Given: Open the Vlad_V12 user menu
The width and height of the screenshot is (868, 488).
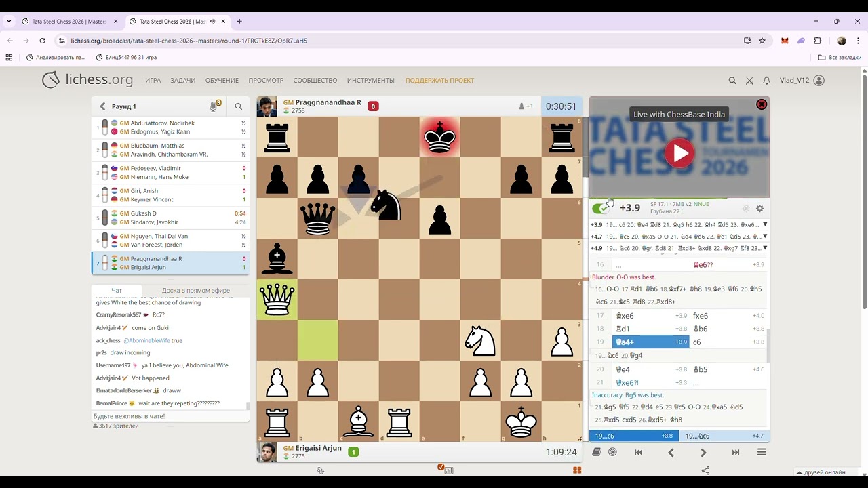Looking at the screenshot, I should click(802, 80).
